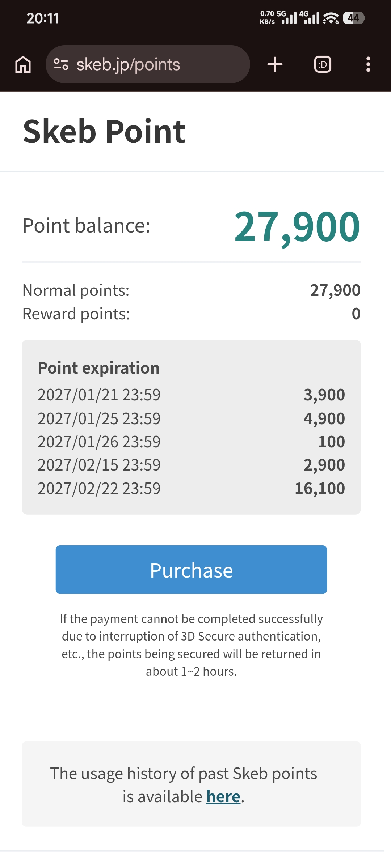The image size is (391, 868).
Task: Open a new tab with plus icon
Action: click(x=275, y=64)
